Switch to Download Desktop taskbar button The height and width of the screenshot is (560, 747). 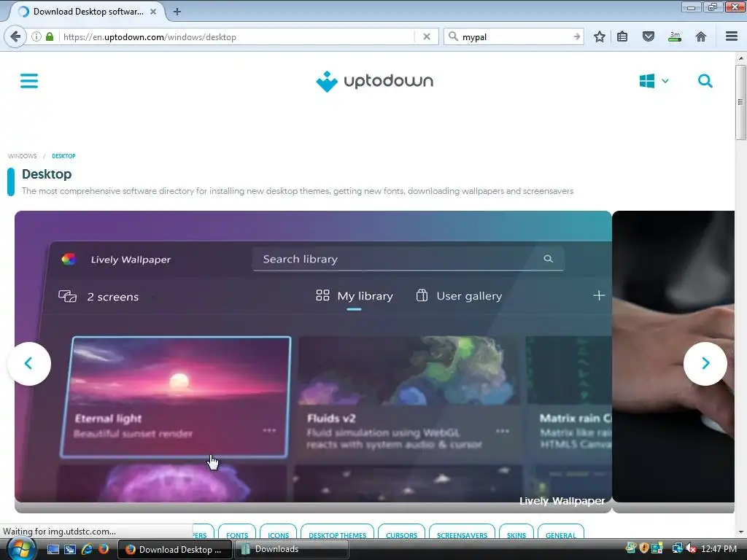click(x=174, y=550)
